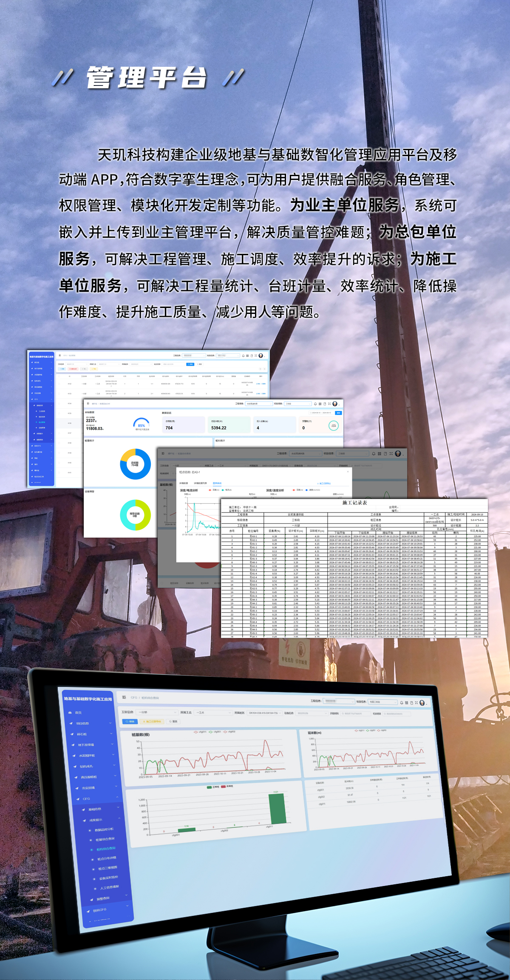Toggle the cfg011 legend in the 延米数 chart
The image size is (510, 980).
(x=360, y=730)
